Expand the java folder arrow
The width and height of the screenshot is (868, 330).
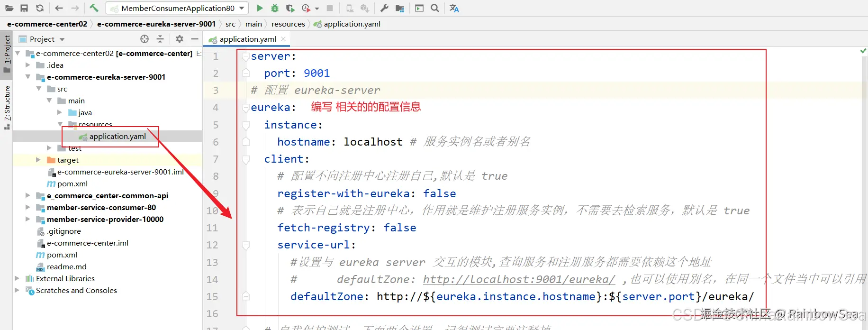pyautogui.click(x=60, y=112)
